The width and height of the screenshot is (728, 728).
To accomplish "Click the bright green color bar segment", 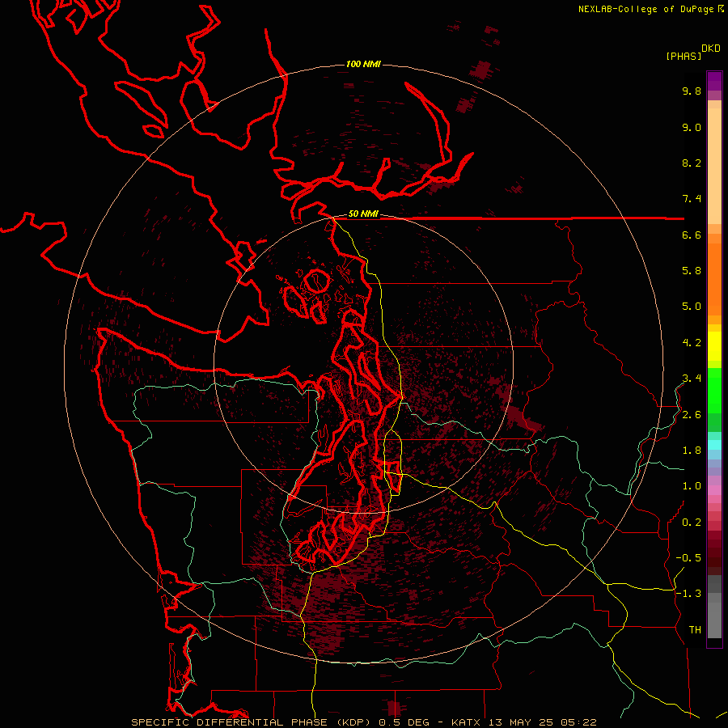I will pos(714,391).
